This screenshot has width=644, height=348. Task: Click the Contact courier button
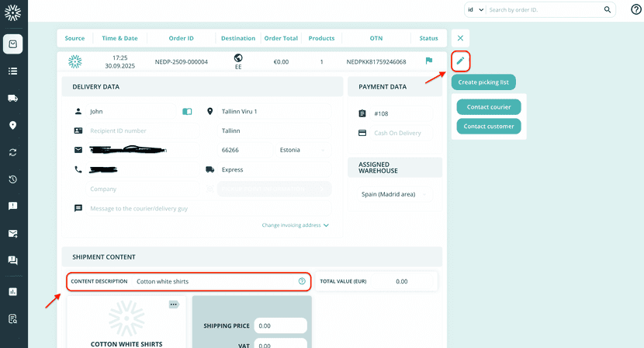488,106
